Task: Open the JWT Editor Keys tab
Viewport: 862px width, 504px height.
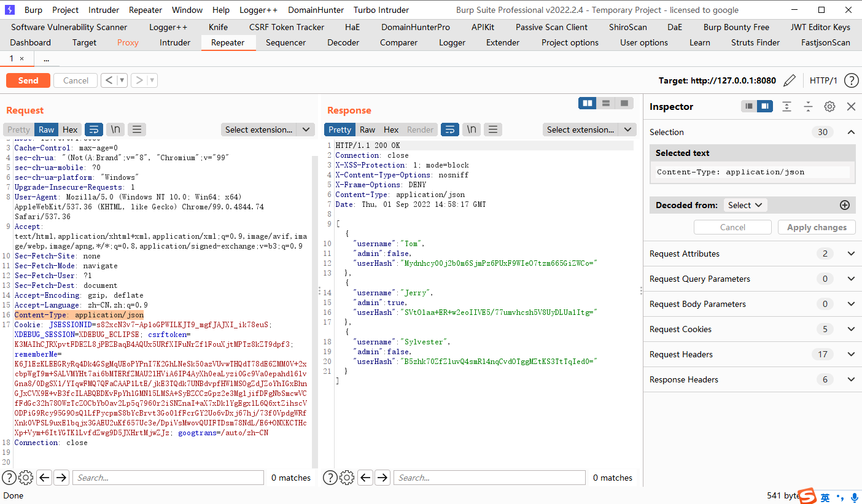Action: pos(820,27)
